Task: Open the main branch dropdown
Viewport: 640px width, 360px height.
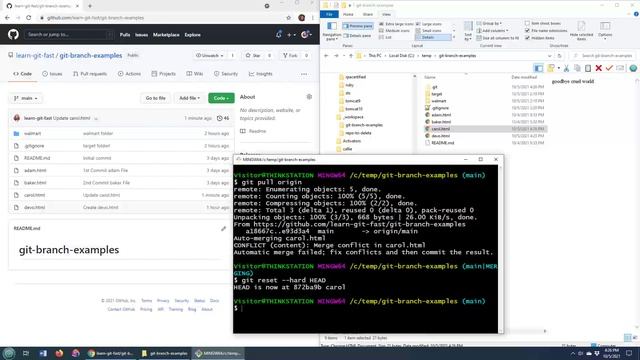Action: pyautogui.click(x=26, y=98)
